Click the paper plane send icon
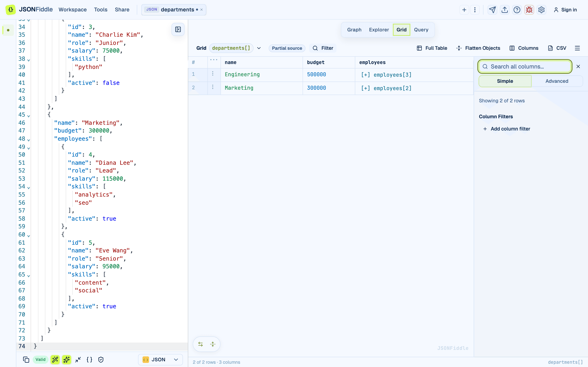The height and width of the screenshot is (367, 588). (x=492, y=10)
